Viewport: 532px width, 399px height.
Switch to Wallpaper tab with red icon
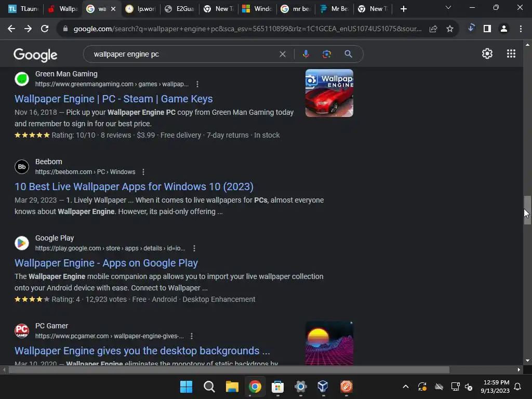pyautogui.click(x=63, y=9)
